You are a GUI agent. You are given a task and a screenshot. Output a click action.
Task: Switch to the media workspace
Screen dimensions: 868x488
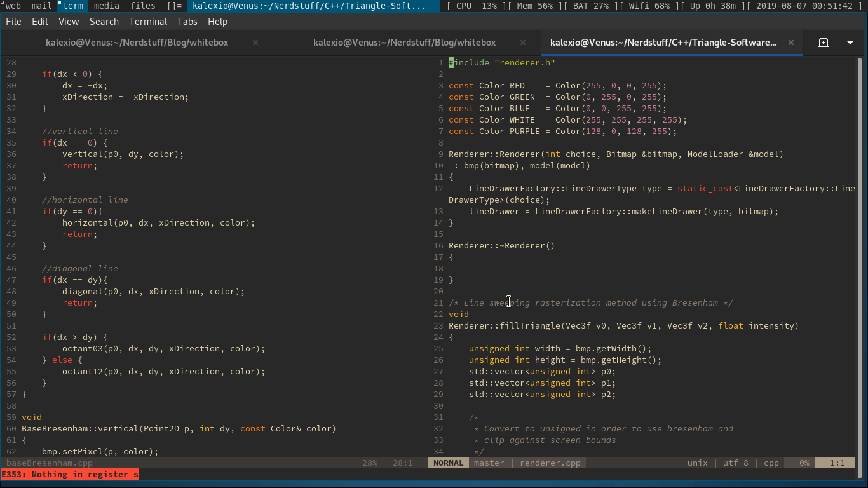[x=106, y=6]
